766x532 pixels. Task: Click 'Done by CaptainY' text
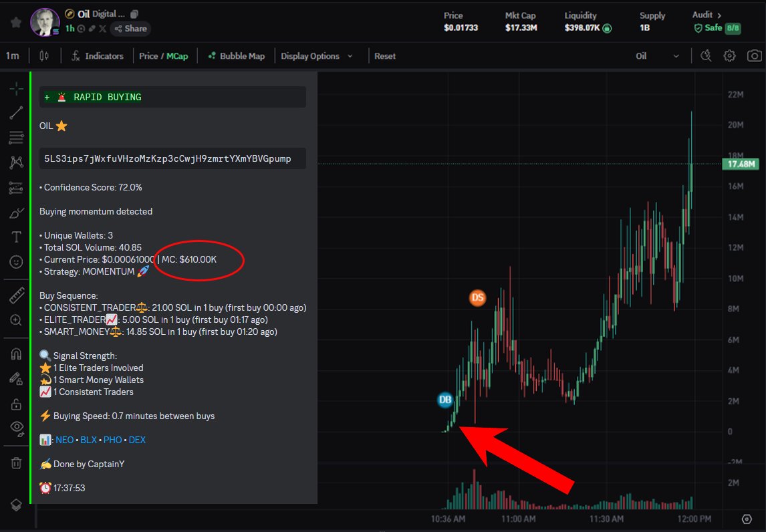89,464
